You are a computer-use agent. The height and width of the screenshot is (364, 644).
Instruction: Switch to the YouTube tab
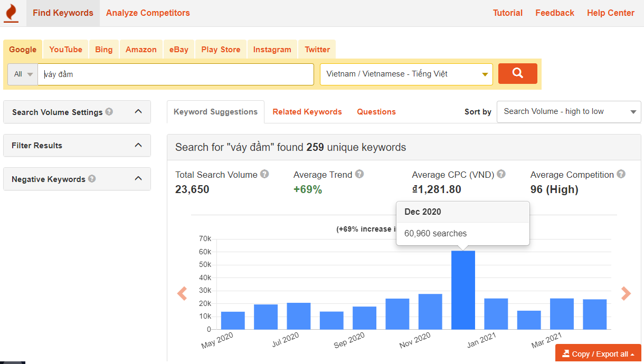click(66, 50)
